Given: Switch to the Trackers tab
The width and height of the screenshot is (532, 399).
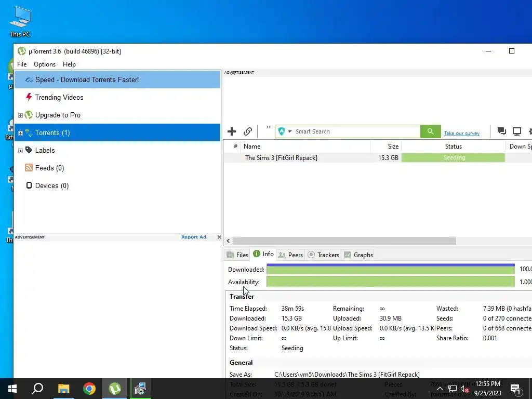Looking at the screenshot, I should tap(323, 255).
